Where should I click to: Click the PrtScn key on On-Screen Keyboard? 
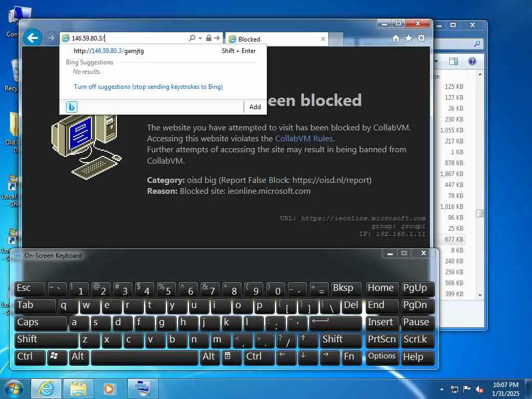(382, 340)
